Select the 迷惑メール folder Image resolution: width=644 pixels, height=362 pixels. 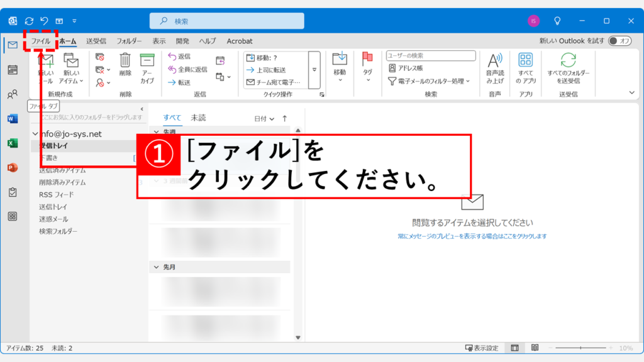[53, 219]
